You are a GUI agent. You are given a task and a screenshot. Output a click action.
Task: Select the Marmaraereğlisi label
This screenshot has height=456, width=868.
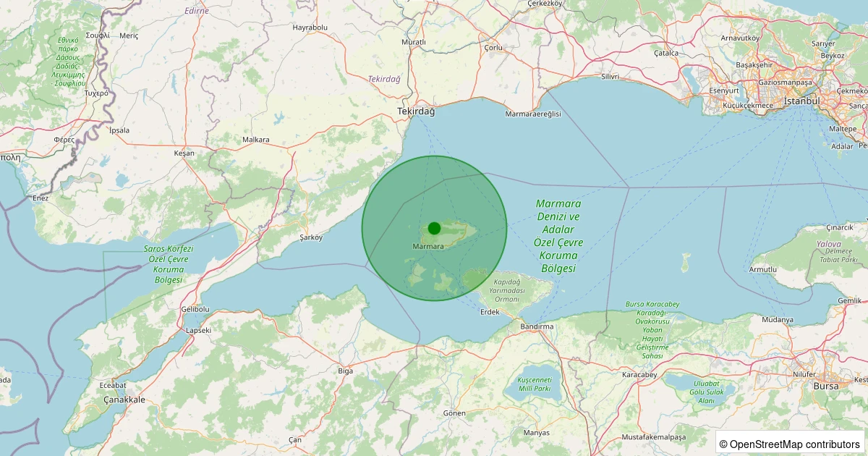533,114
